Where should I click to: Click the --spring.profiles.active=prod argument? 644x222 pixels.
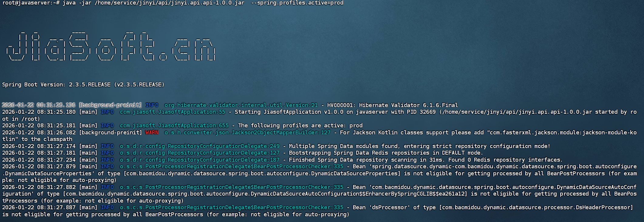[297, 3]
